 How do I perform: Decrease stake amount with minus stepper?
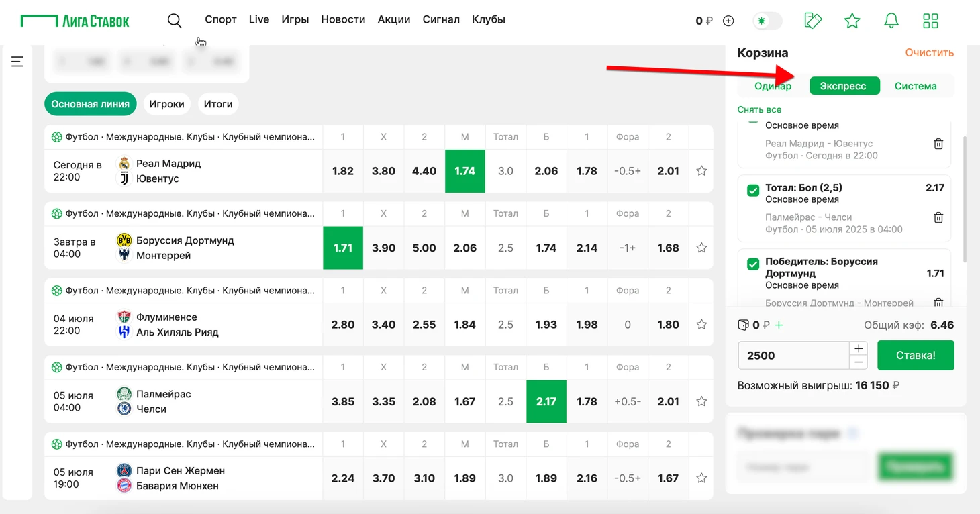click(x=858, y=362)
